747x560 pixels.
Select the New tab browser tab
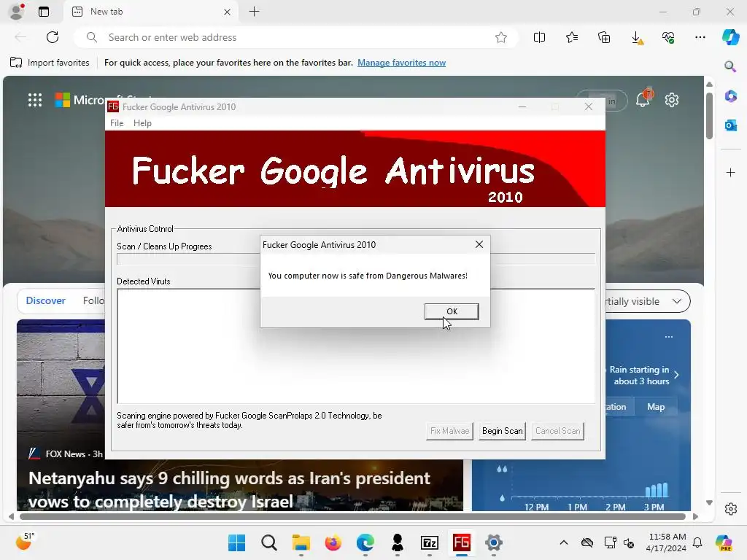(x=150, y=12)
